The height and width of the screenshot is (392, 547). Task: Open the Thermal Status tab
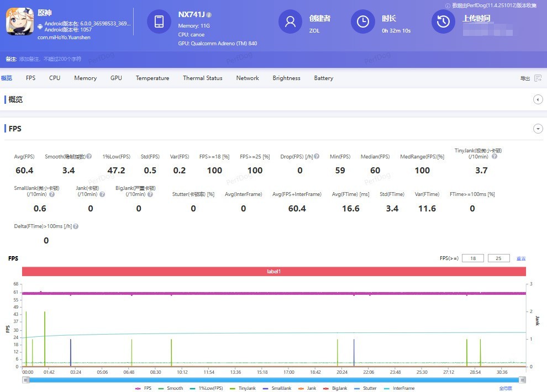203,78
